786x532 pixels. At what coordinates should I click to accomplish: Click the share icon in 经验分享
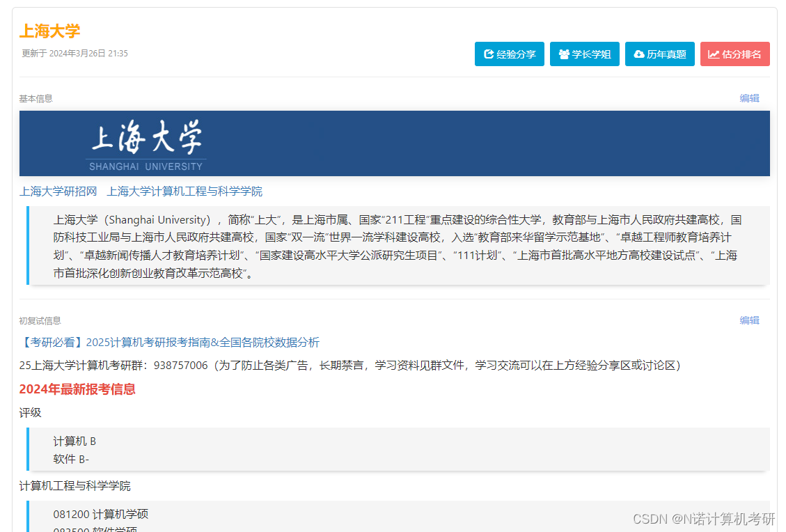point(489,54)
